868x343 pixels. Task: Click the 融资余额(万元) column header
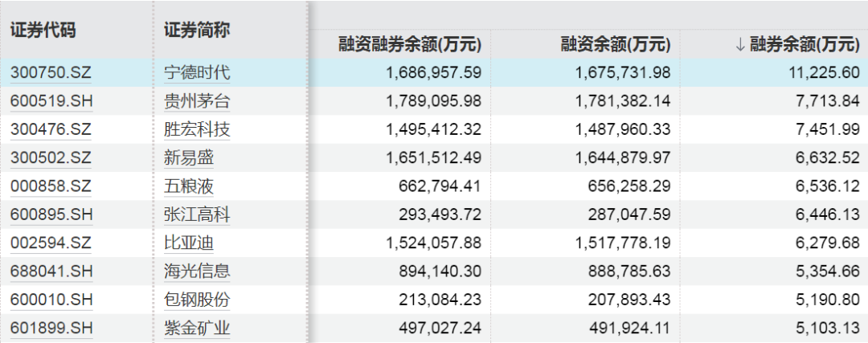tap(616, 44)
